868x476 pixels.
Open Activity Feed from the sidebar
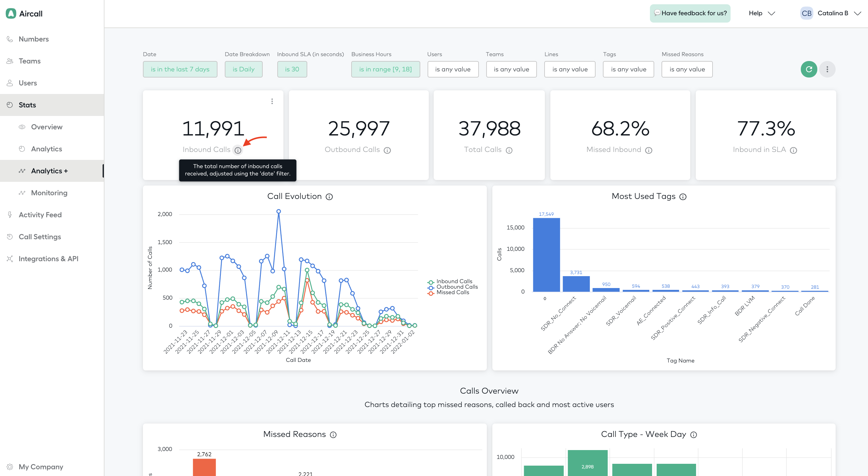tap(52, 215)
